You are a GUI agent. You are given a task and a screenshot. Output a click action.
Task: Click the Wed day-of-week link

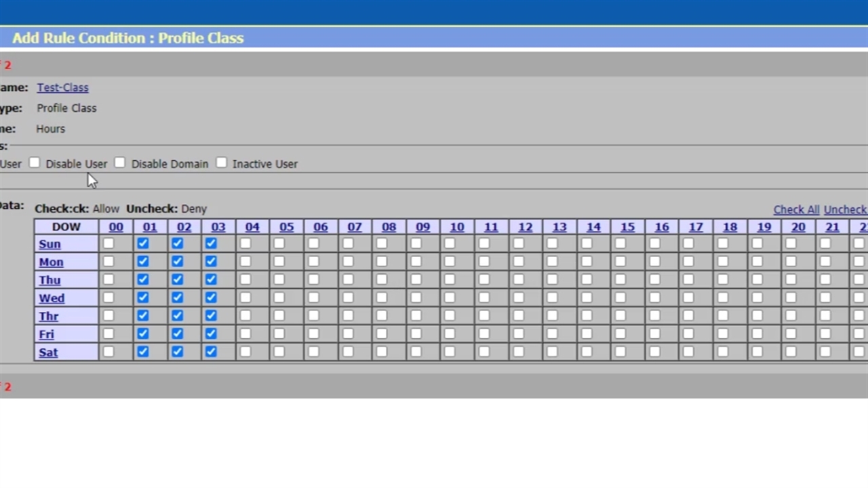52,298
